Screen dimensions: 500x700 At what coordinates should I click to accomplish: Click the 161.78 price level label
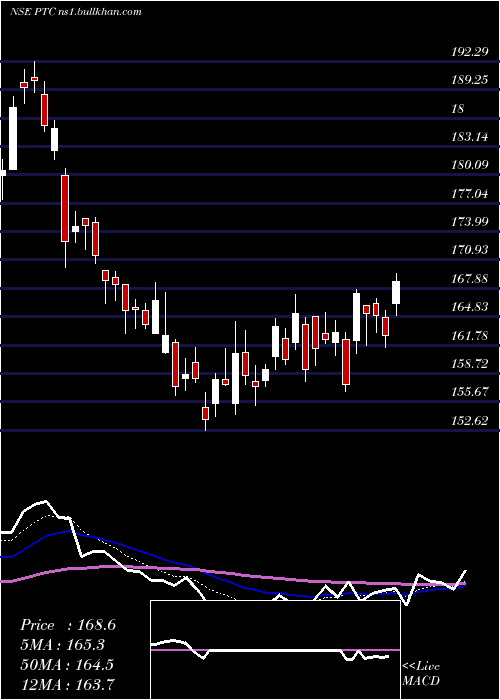click(x=469, y=336)
